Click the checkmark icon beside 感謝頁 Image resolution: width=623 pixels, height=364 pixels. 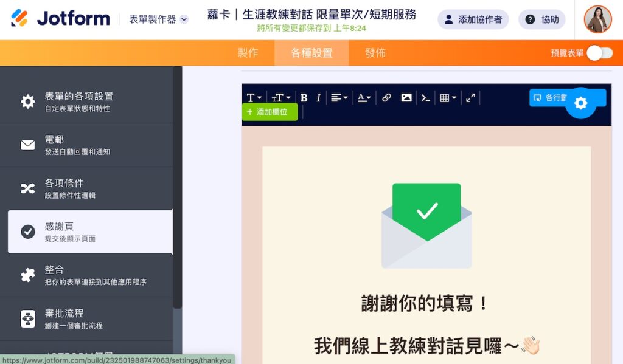[28, 232]
